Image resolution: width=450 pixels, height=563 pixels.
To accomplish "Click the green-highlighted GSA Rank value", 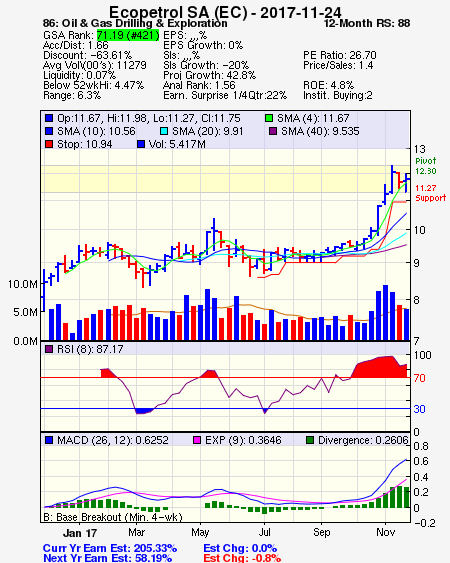I will point(128,35).
